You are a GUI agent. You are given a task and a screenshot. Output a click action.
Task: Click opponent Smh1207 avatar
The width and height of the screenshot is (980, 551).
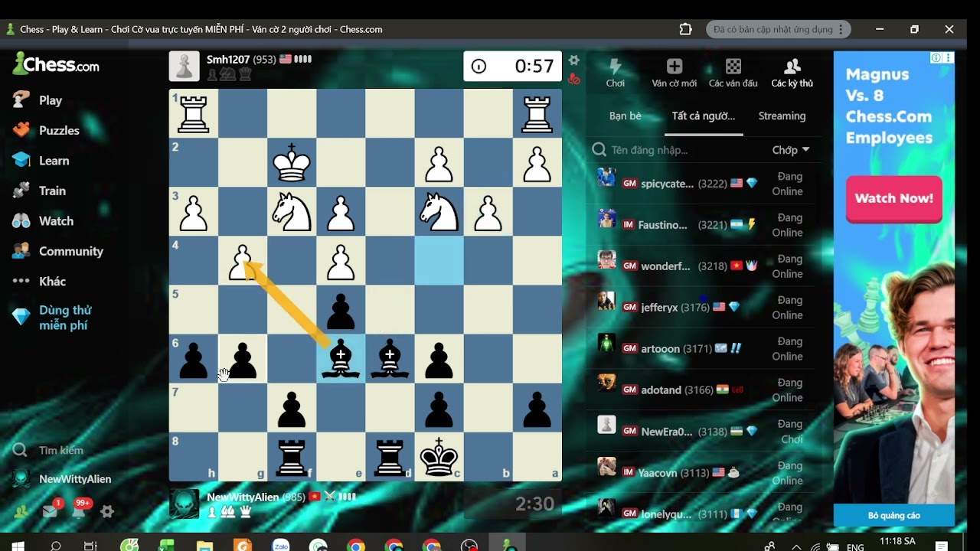pos(185,67)
